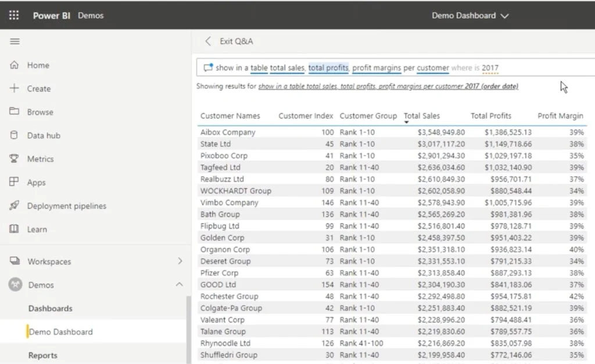
Task: Open Metrics in navigation
Action: pos(40,159)
